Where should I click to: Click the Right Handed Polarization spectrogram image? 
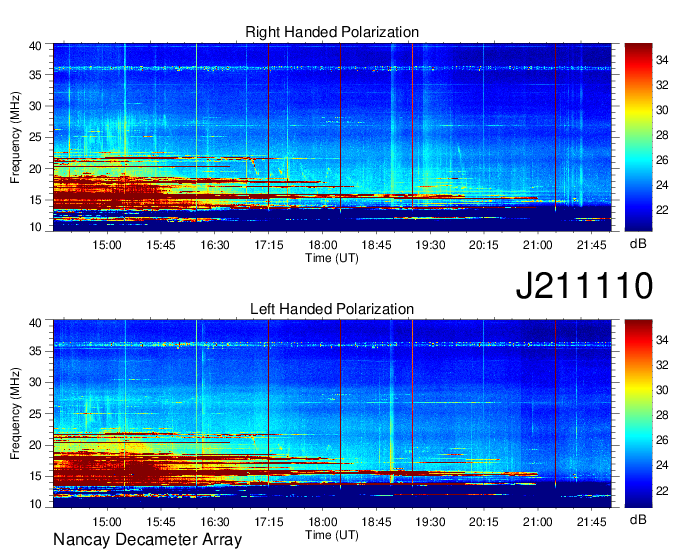(332, 137)
